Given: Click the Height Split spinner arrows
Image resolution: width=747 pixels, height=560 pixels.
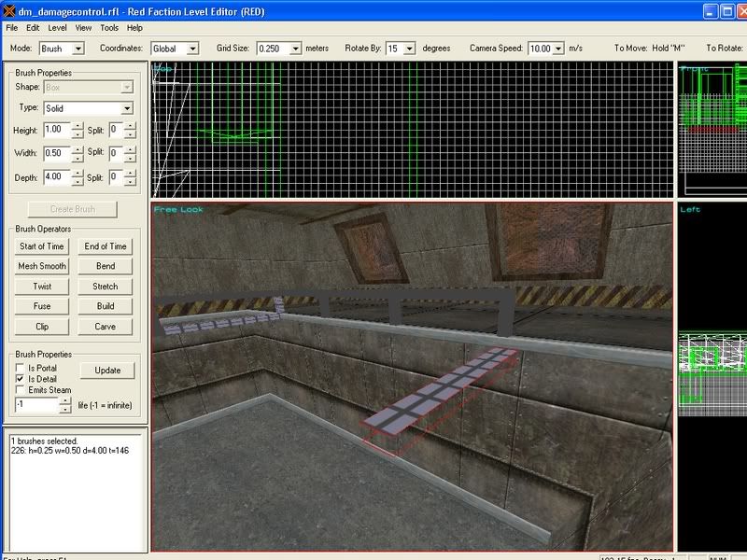Looking at the screenshot, I should click(x=130, y=130).
